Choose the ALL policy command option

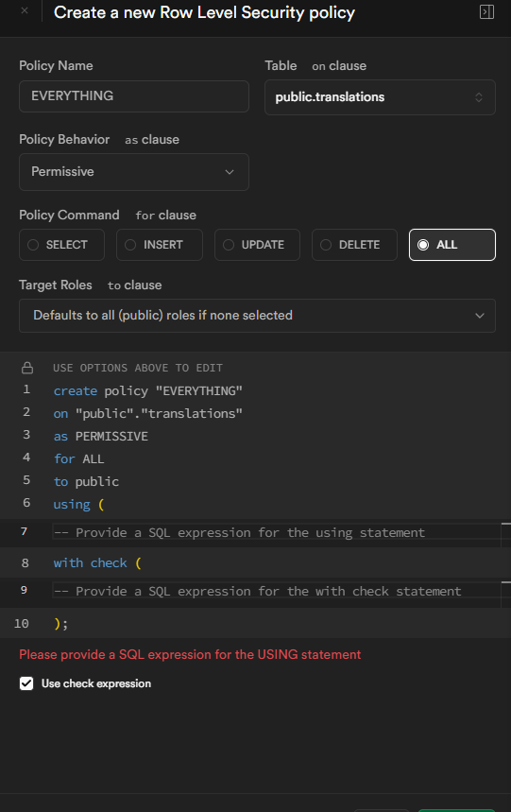pyautogui.click(x=452, y=245)
